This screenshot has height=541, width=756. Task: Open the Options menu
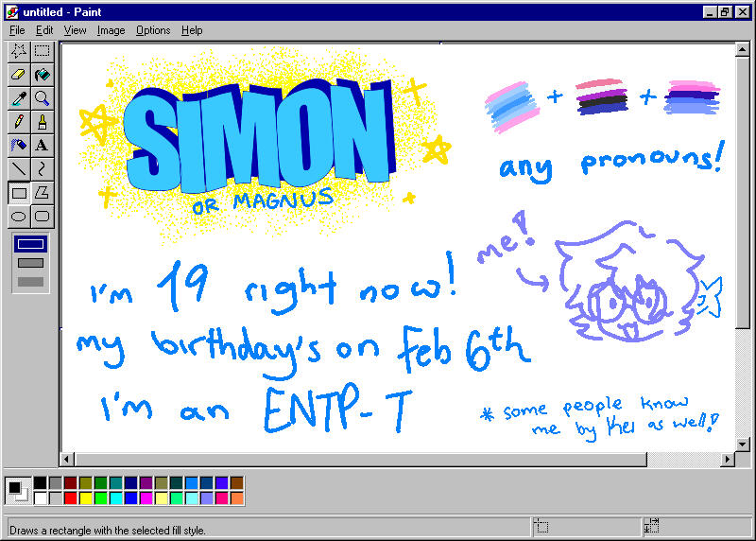[153, 30]
